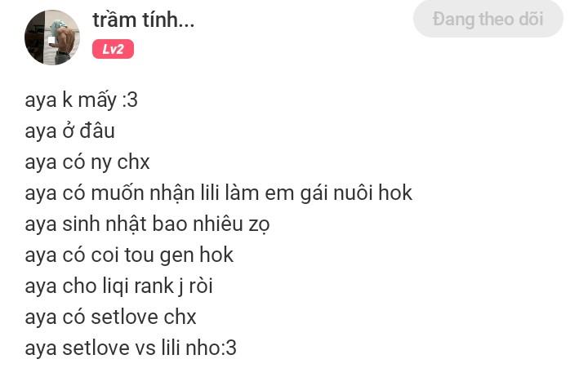Open the 'trầm tính...' username profile
This screenshot has height=377, width=588.
(144, 20)
